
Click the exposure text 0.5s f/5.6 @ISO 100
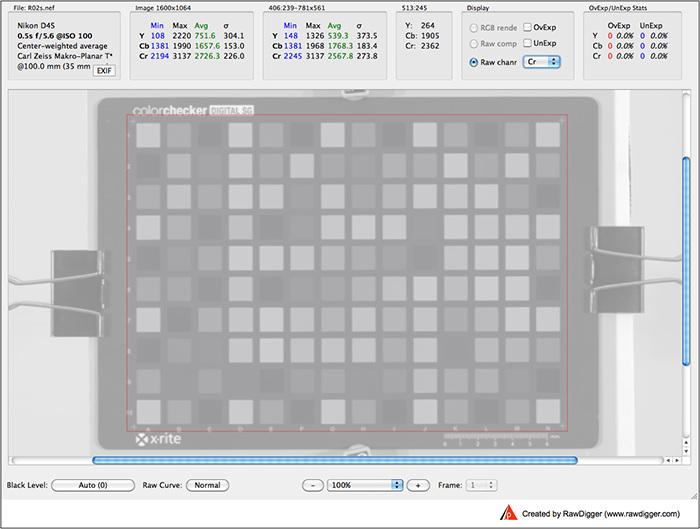point(55,36)
